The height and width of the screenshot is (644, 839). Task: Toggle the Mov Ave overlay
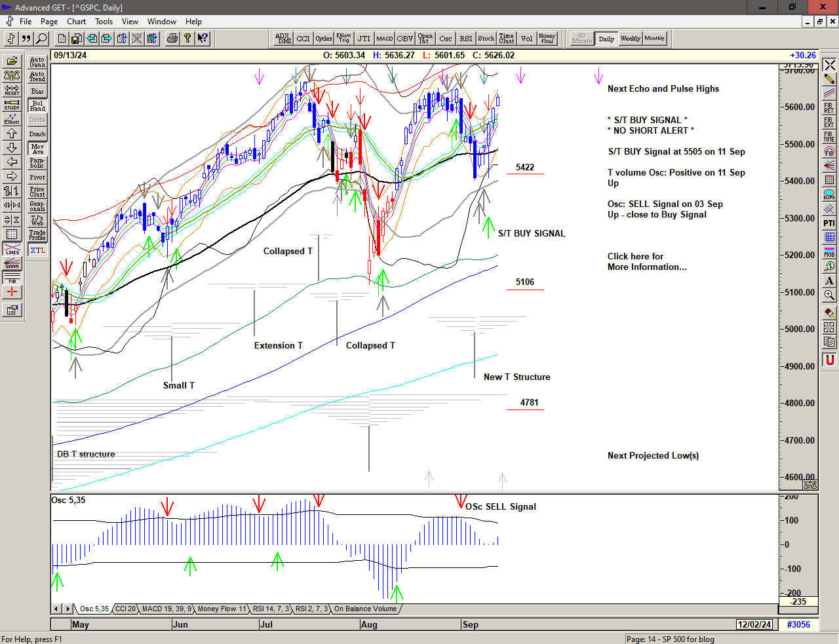pyautogui.click(x=37, y=149)
